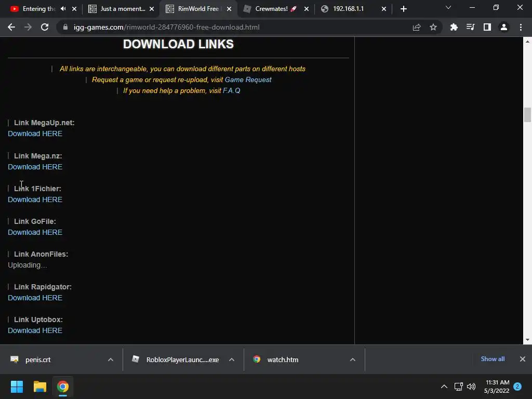532x399 pixels.
Task: Click Download HERE under MegaUp.net
Action: (35, 134)
